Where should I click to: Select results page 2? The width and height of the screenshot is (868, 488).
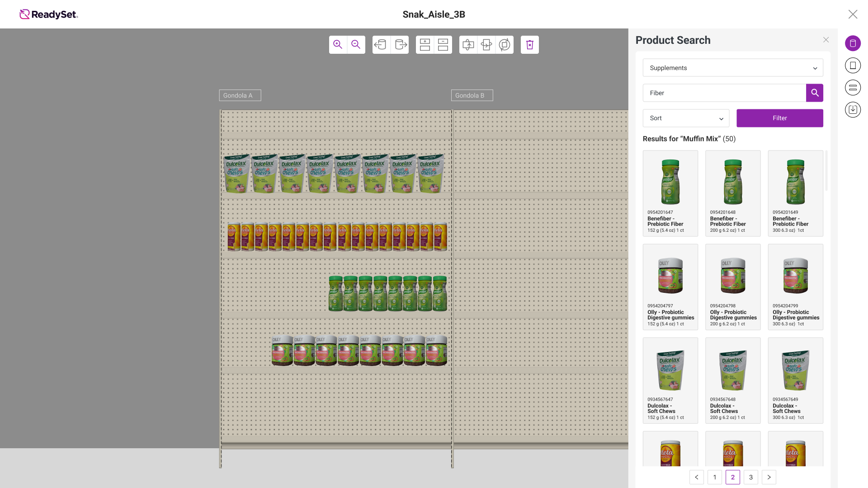click(x=733, y=477)
